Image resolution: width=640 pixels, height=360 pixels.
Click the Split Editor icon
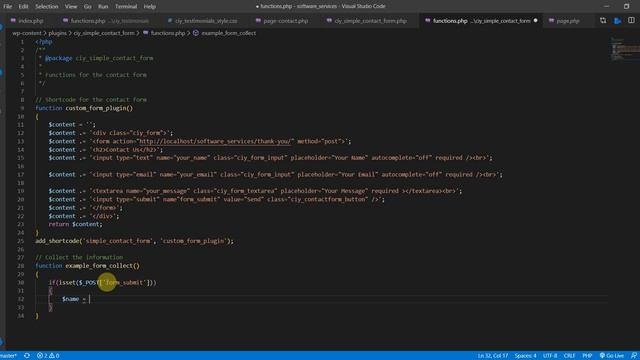click(631, 20)
